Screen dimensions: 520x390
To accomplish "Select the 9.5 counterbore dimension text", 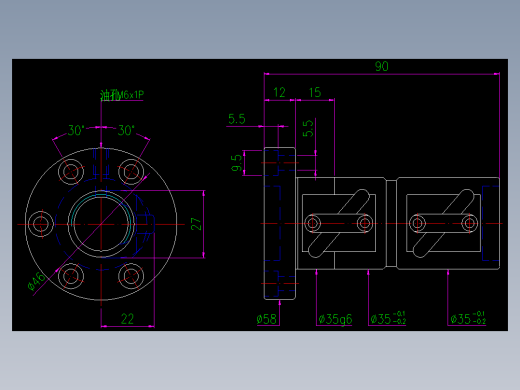I will (x=236, y=163).
